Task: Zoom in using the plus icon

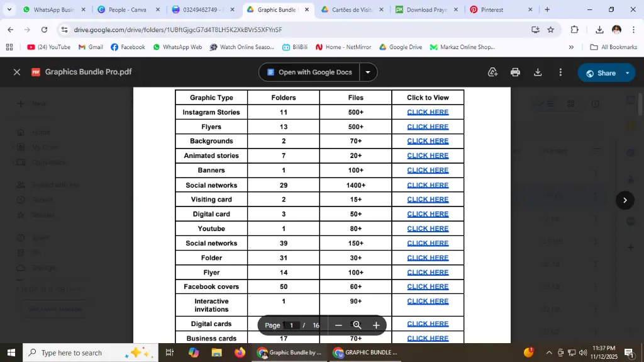Action: click(376, 325)
